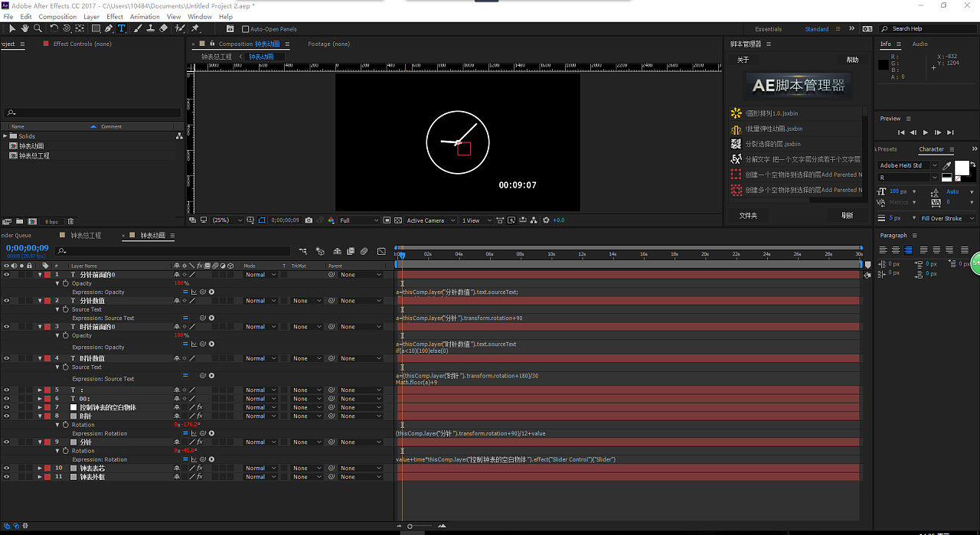Toggle transparency grid in the viewer
The height and width of the screenshot is (535, 980).
point(397,220)
